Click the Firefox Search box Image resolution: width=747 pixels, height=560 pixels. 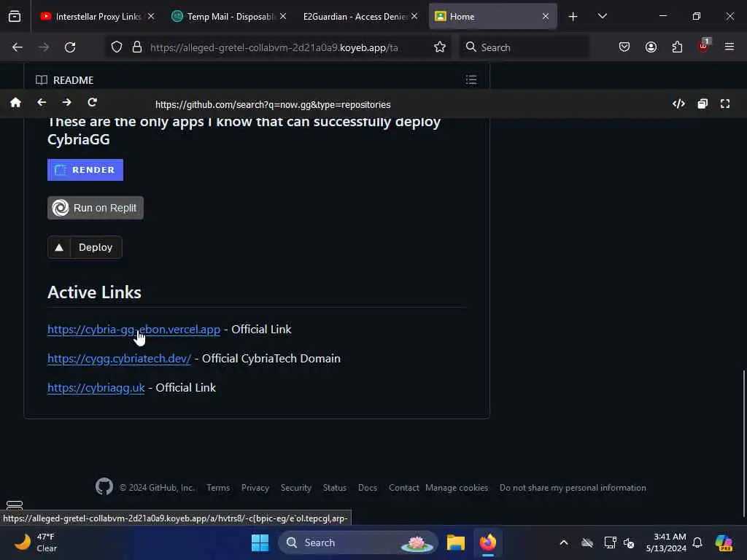pyautogui.click(x=524, y=47)
